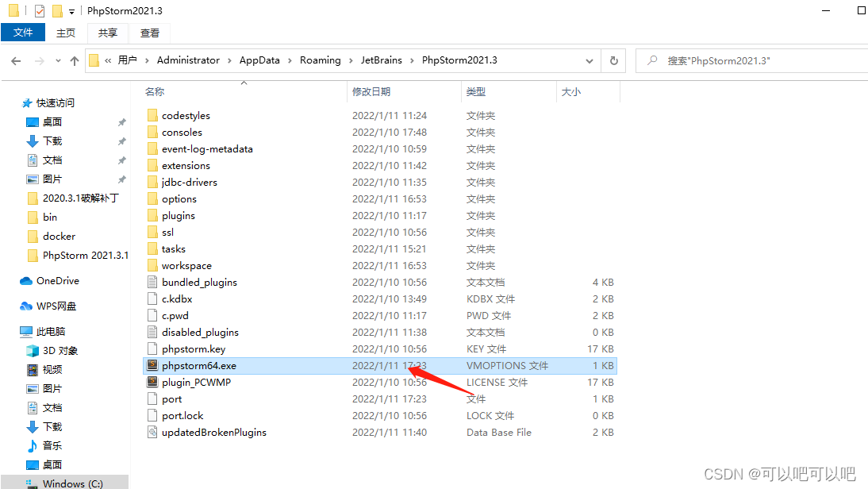Open 3D 对象 under This PC
The width and height of the screenshot is (868, 489).
click(x=60, y=351)
